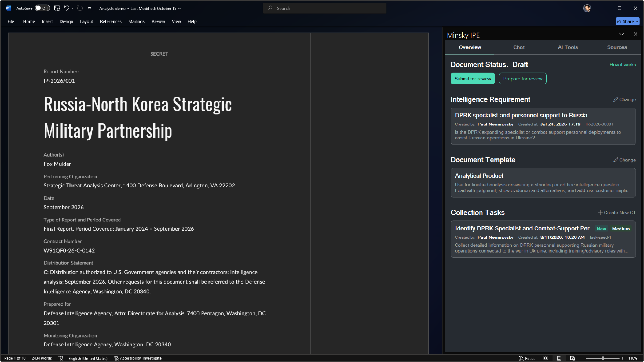644x362 pixels.
Task: Collapse the Minsky IPE panel chevron
Action: (x=621, y=34)
